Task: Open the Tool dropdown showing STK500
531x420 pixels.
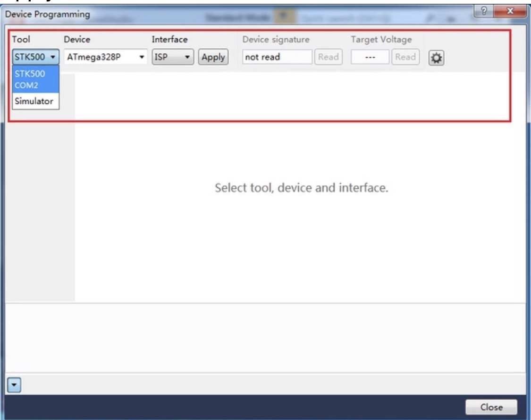Action: [x=35, y=57]
